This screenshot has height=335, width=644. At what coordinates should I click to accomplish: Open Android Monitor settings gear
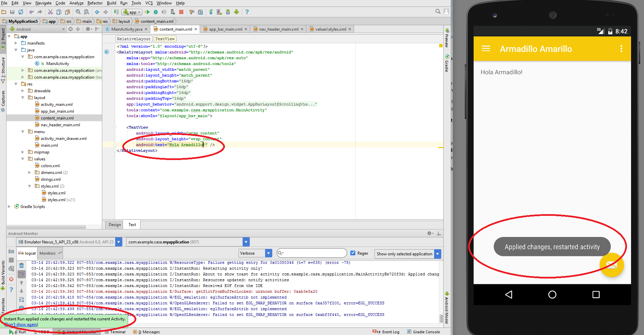[429, 234]
